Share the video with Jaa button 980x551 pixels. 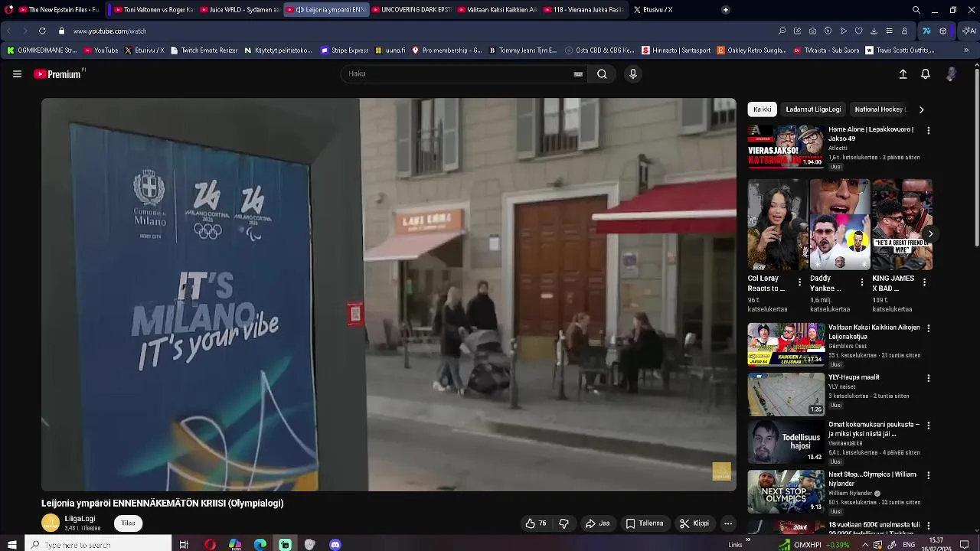[x=597, y=523]
